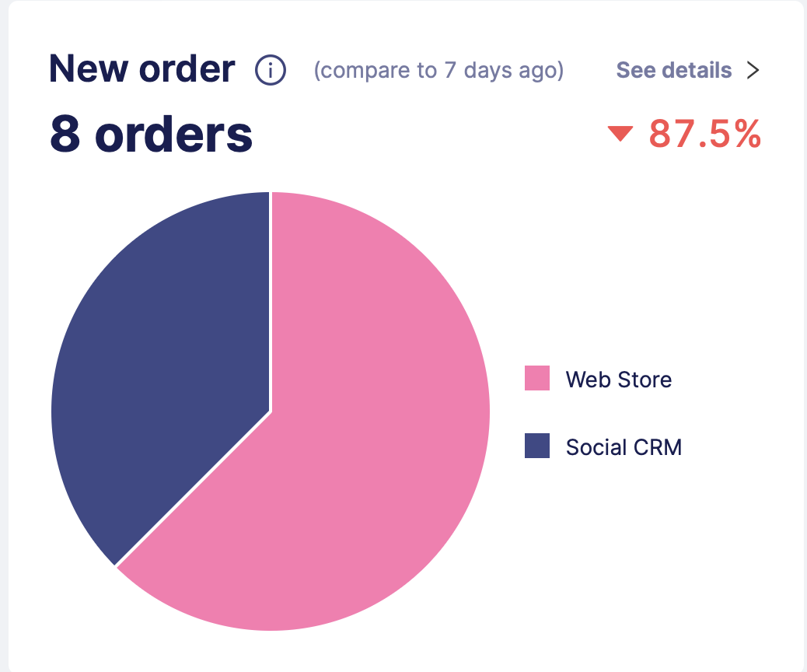Click the vertical white divider between slices
This screenshot has width=807, height=672.
271,303
